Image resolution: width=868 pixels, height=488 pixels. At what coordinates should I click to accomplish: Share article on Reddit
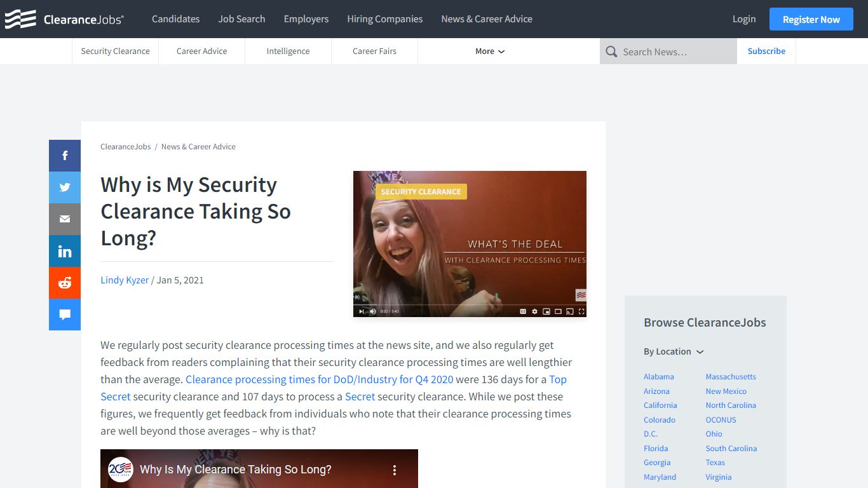tap(65, 283)
